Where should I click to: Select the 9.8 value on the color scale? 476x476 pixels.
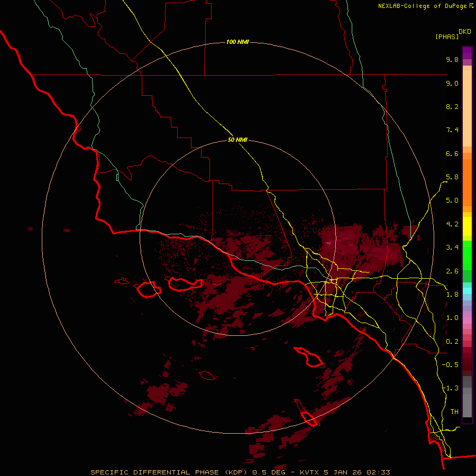[x=452, y=59]
